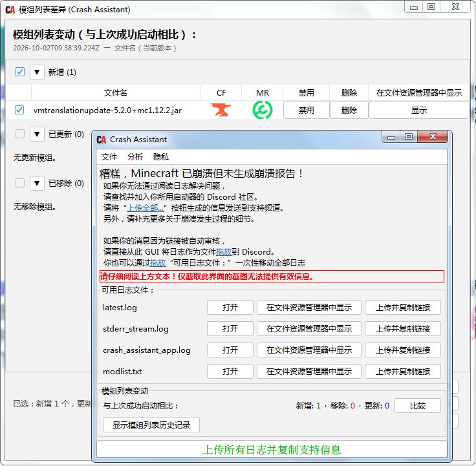Minimize the mod list diff window
This screenshot has height=466, width=476.
pos(413,7)
